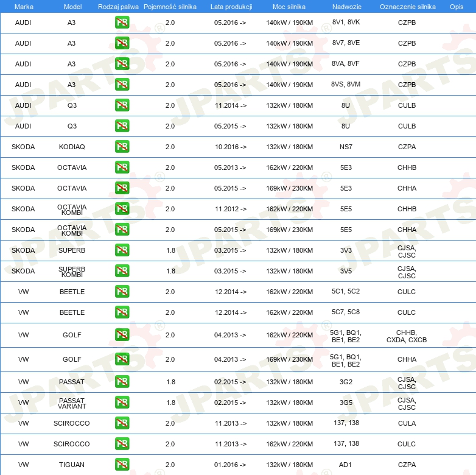
Task: Click the fuel icon in the SUPERB 3V3 row
Action: tap(122, 250)
